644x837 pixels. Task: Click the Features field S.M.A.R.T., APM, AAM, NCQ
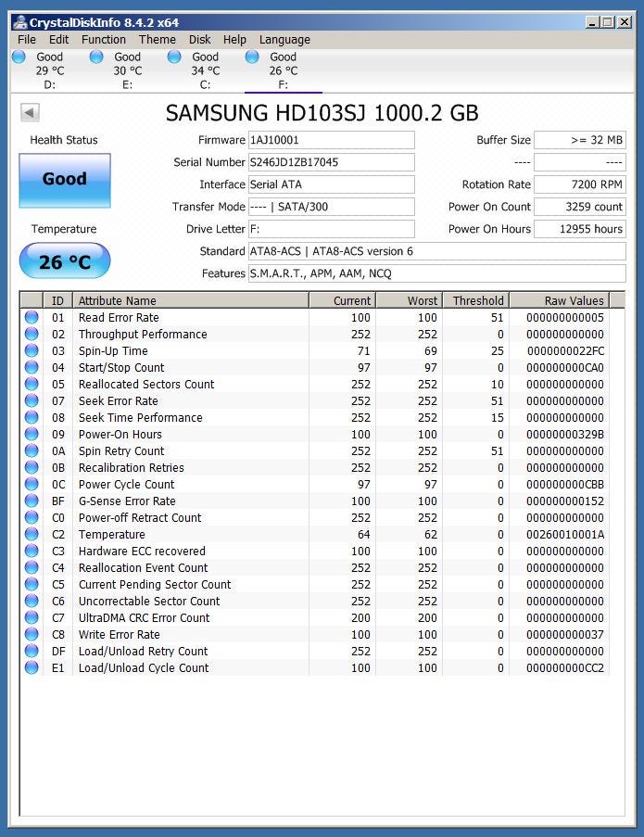pos(437,273)
